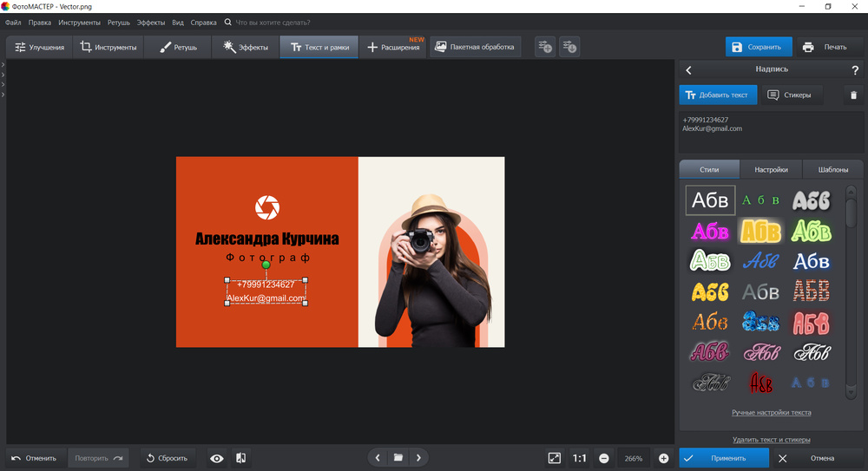Switch to the Настройки tab
The width and height of the screenshot is (868, 471).
tap(771, 169)
